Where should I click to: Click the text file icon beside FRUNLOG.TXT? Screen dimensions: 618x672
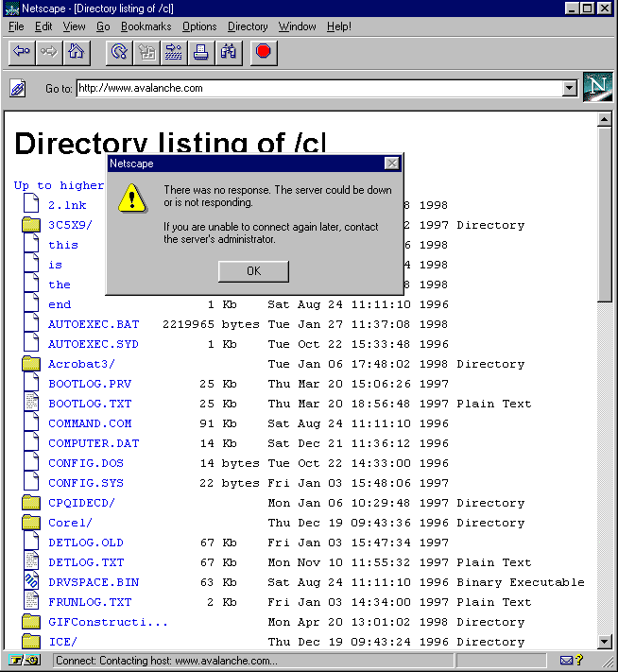tap(31, 601)
